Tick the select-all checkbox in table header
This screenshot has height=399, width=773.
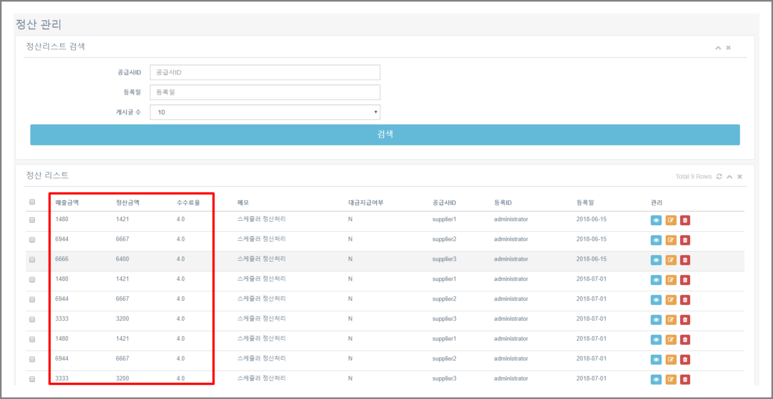coord(32,202)
